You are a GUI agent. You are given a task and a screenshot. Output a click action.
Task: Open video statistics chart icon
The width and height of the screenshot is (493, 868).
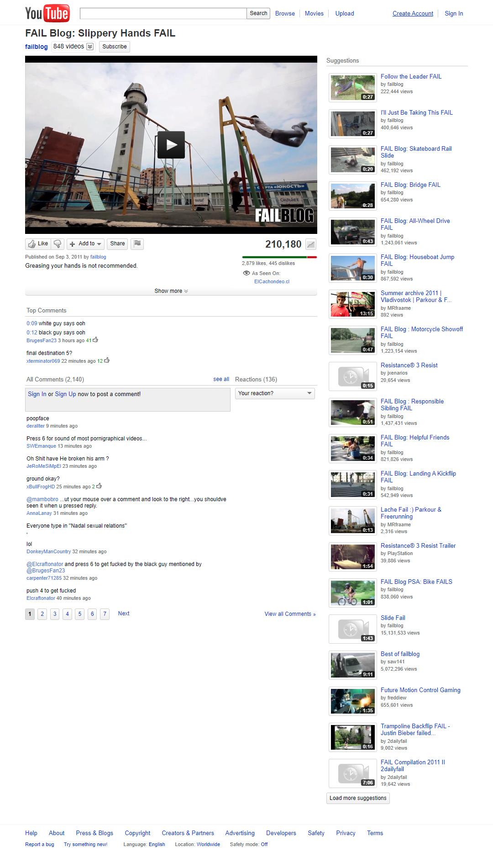[x=311, y=244]
